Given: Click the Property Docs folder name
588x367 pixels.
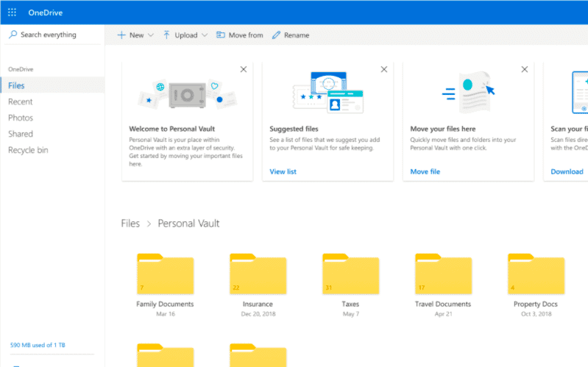Looking at the screenshot, I should tap(536, 304).
